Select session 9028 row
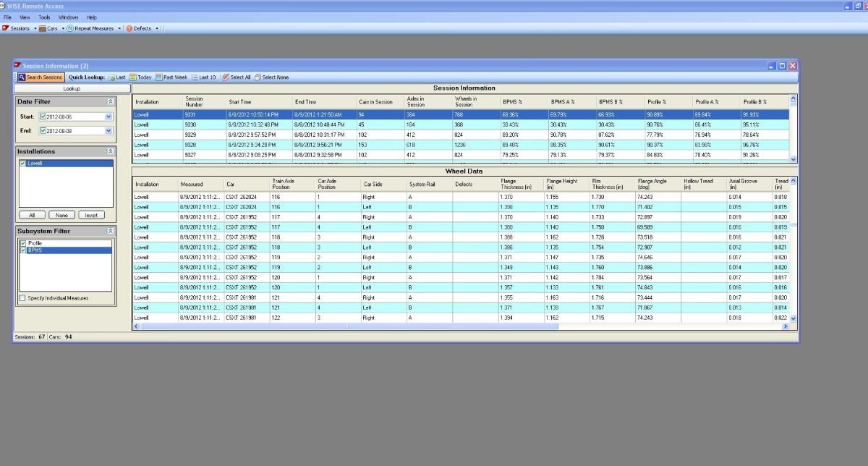 point(461,145)
